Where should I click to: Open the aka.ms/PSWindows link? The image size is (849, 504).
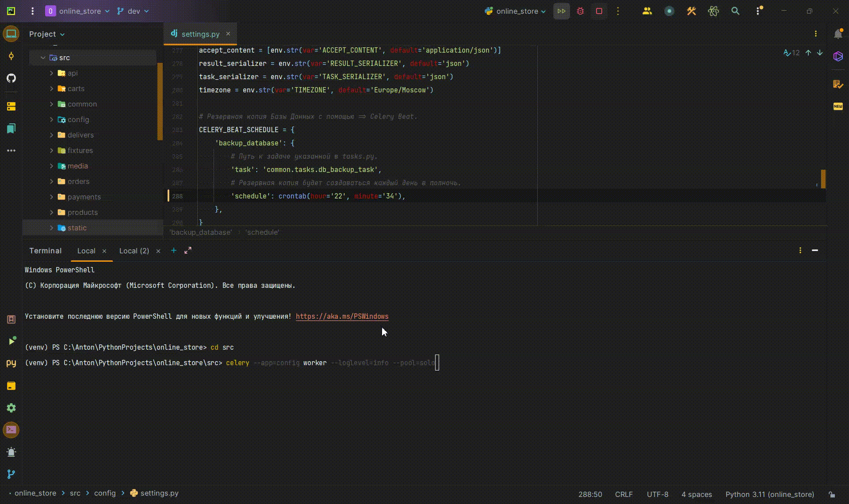click(342, 317)
